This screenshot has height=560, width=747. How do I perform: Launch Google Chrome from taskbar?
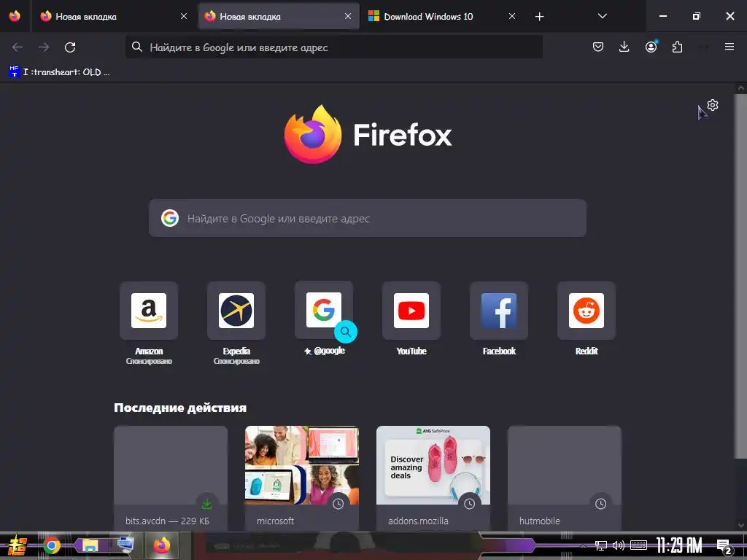click(52, 545)
